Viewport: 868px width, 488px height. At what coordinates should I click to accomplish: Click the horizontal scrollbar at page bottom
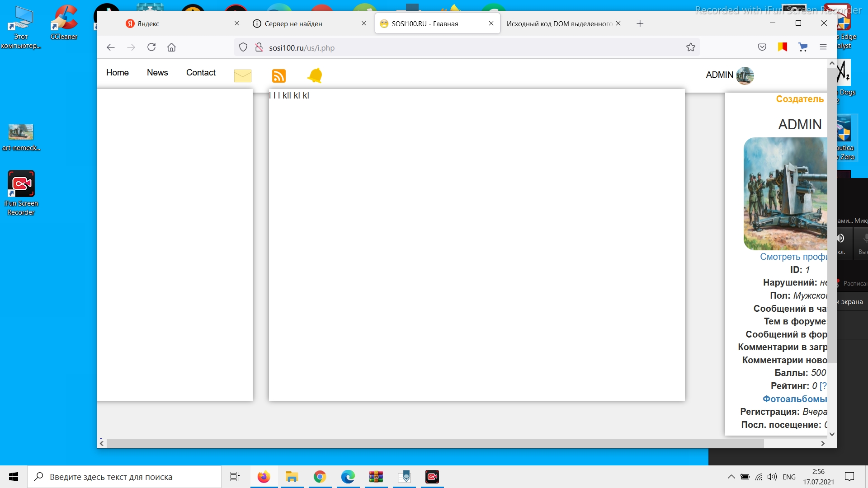coord(434,443)
